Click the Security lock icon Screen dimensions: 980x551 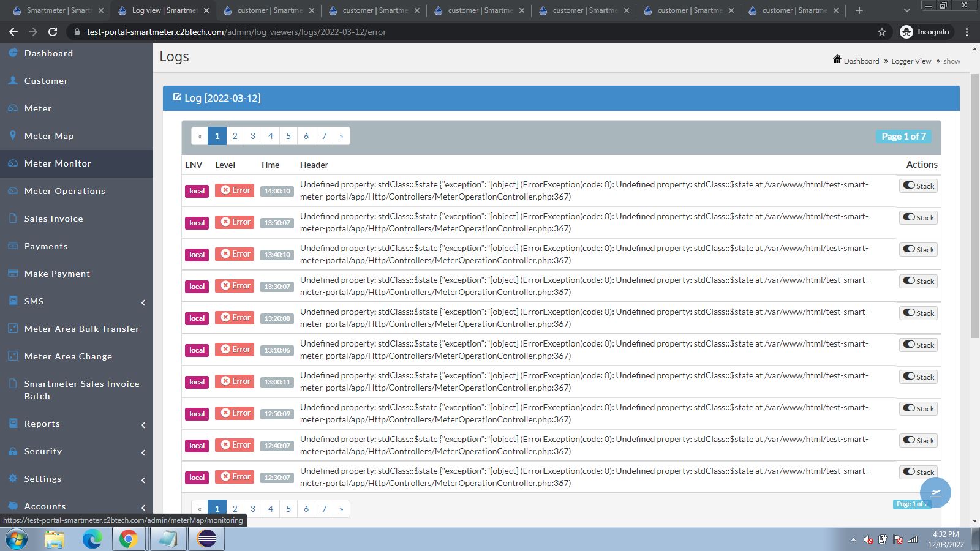tap(13, 451)
